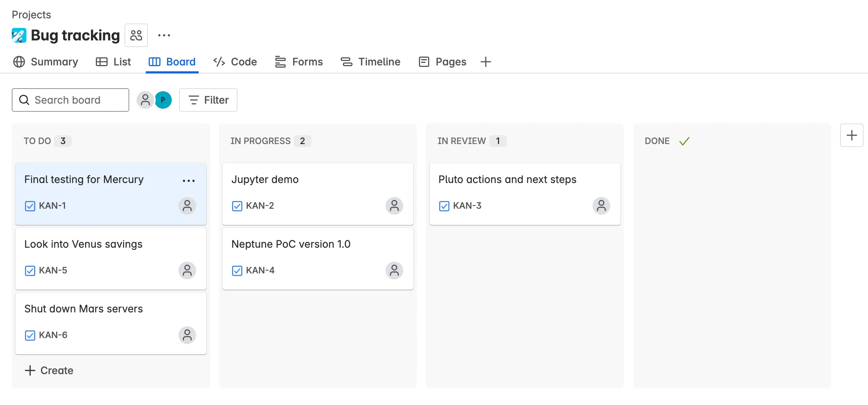Open the project team members button
Viewport: 868px width, 405px height.
136,35
